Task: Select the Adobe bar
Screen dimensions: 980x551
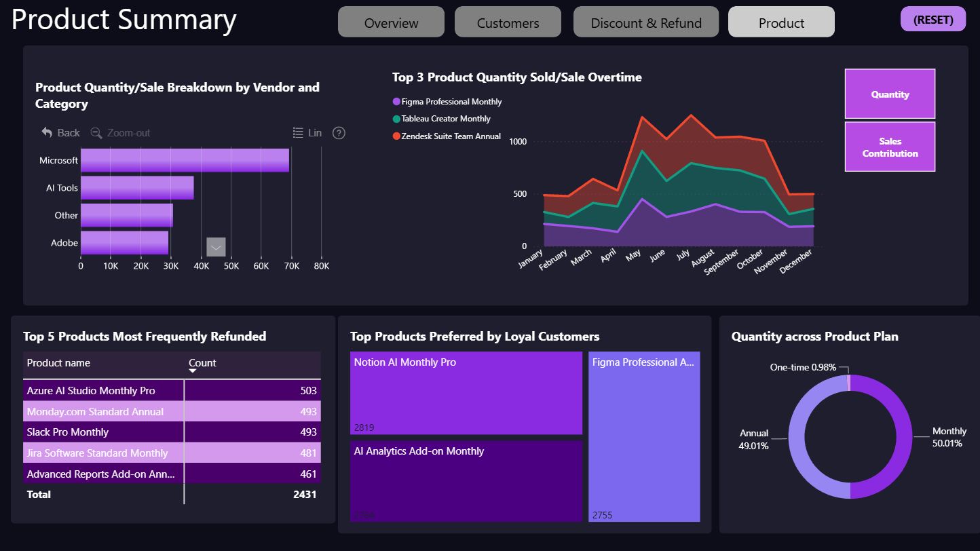Action: (x=124, y=243)
